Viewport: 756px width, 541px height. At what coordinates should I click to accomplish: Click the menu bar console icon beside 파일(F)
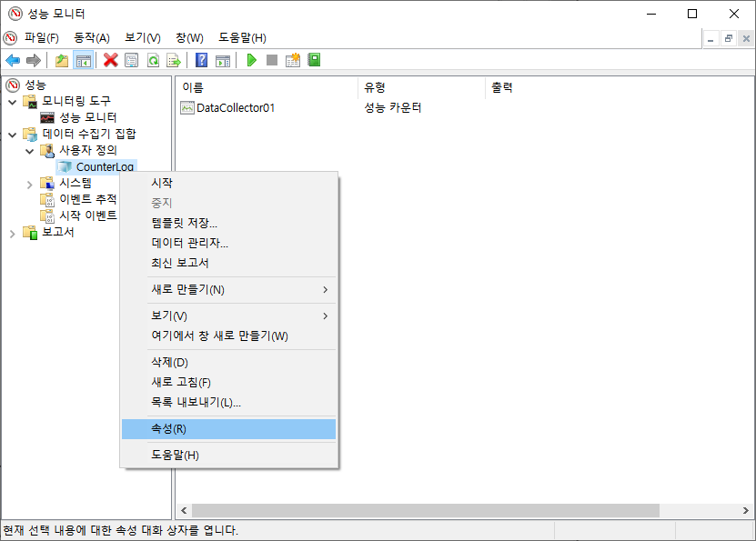(10, 37)
